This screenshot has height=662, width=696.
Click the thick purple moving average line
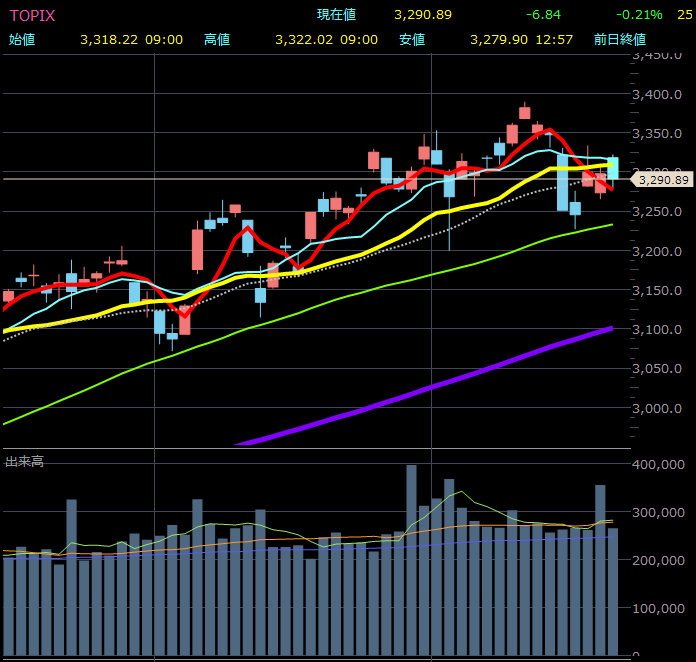(x=420, y=389)
